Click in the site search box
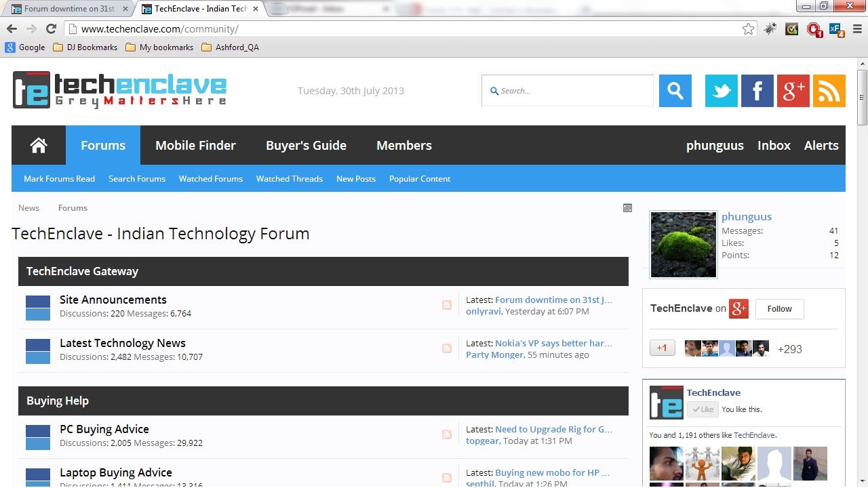Viewport: 868px width, 488px height. (x=568, y=91)
